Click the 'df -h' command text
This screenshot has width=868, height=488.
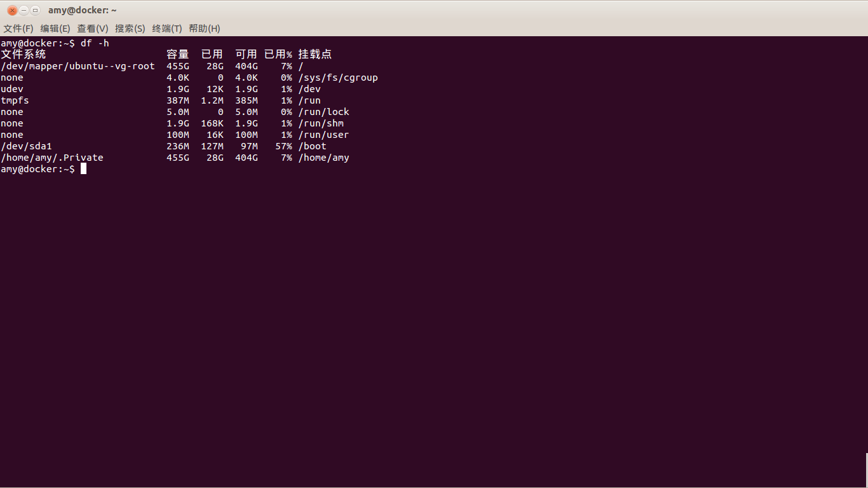tap(95, 43)
